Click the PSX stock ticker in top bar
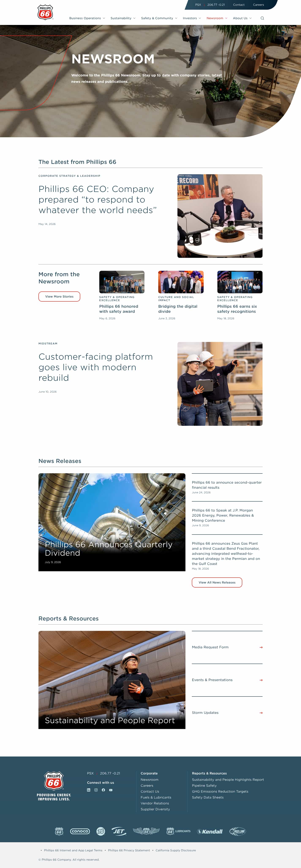Image resolution: width=301 pixels, height=868 pixels. point(210,5)
